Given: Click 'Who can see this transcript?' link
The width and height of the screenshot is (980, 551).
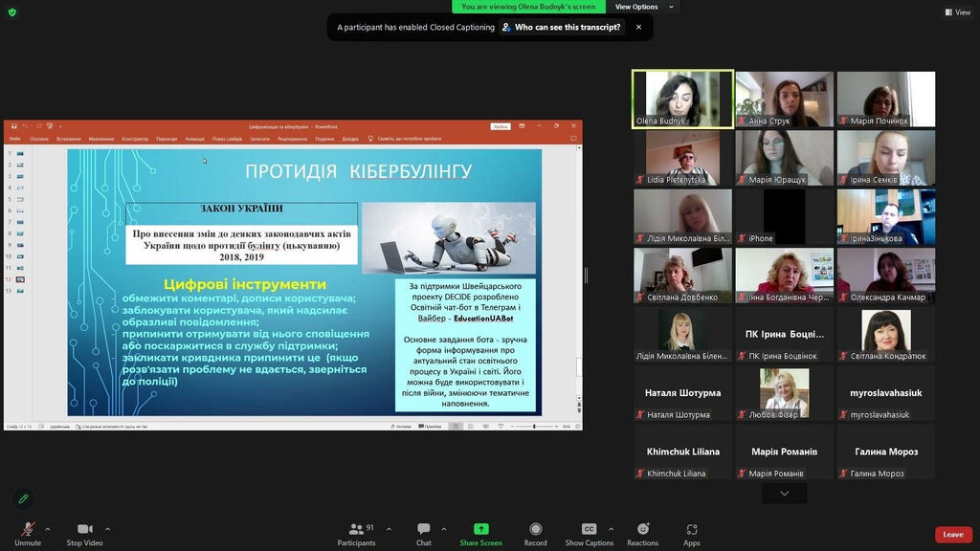Looking at the screenshot, I should click(x=568, y=28).
